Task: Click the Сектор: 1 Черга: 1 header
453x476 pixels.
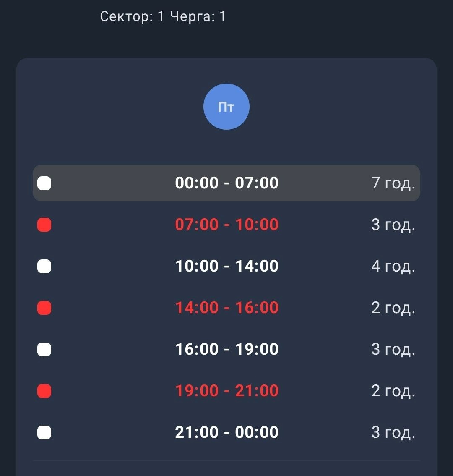Action: (x=163, y=16)
